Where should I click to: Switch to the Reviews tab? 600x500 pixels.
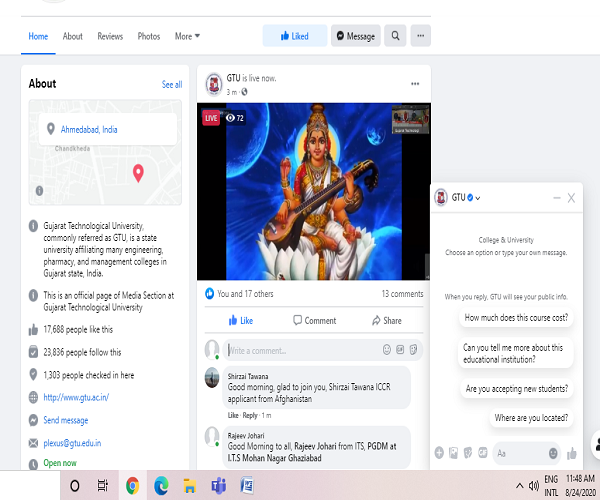click(x=110, y=36)
